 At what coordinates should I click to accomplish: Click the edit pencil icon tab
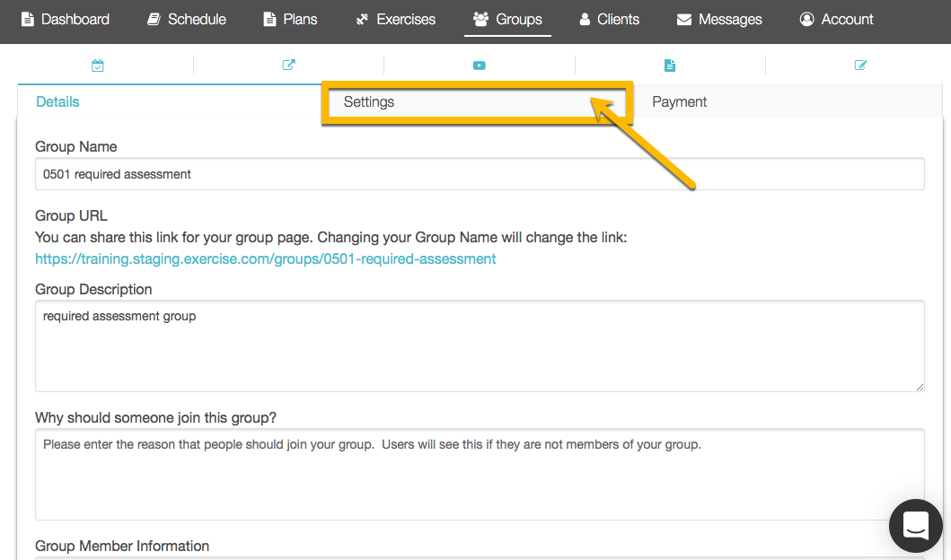860,65
